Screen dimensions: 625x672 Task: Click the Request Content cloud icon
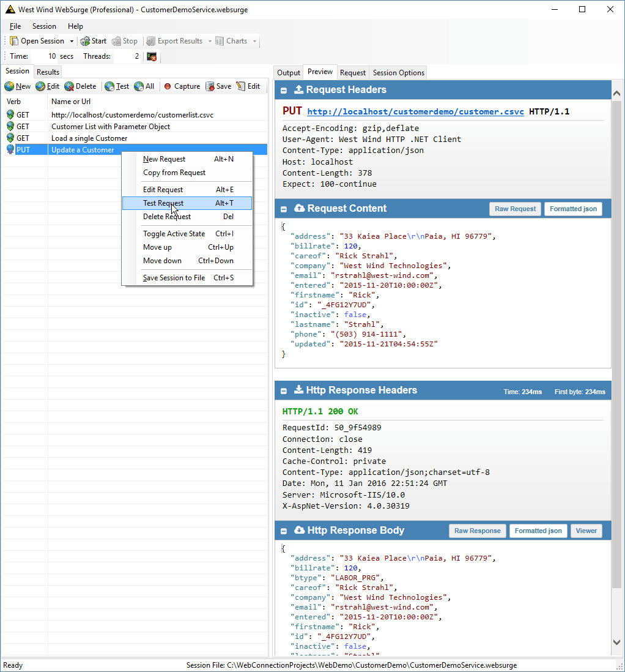[300, 208]
